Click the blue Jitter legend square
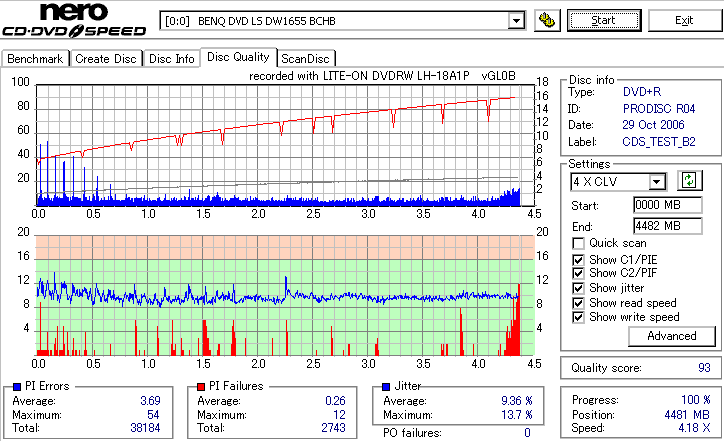Screen dimensions: 724x441 pos(386,387)
